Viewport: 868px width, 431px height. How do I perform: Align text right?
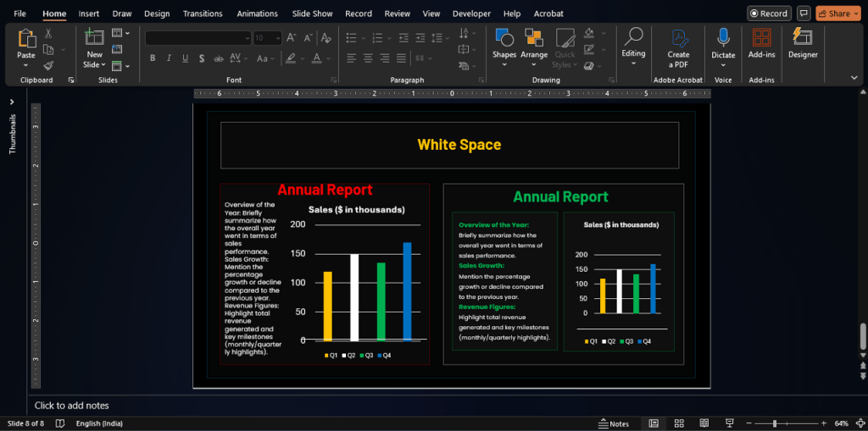[385, 58]
